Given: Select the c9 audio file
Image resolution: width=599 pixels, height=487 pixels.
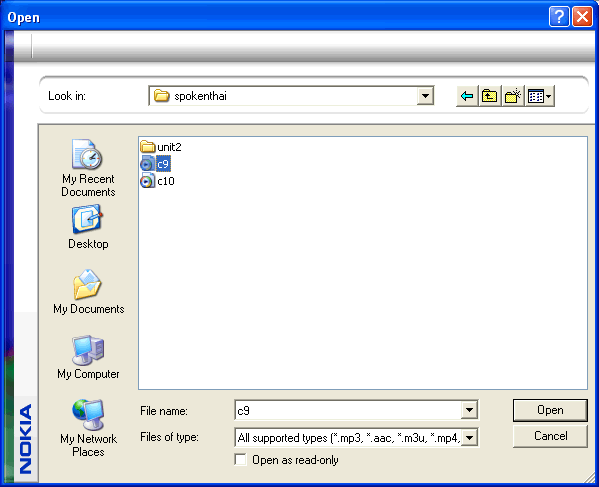Looking at the screenshot, I should pyautogui.click(x=155, y=164).
